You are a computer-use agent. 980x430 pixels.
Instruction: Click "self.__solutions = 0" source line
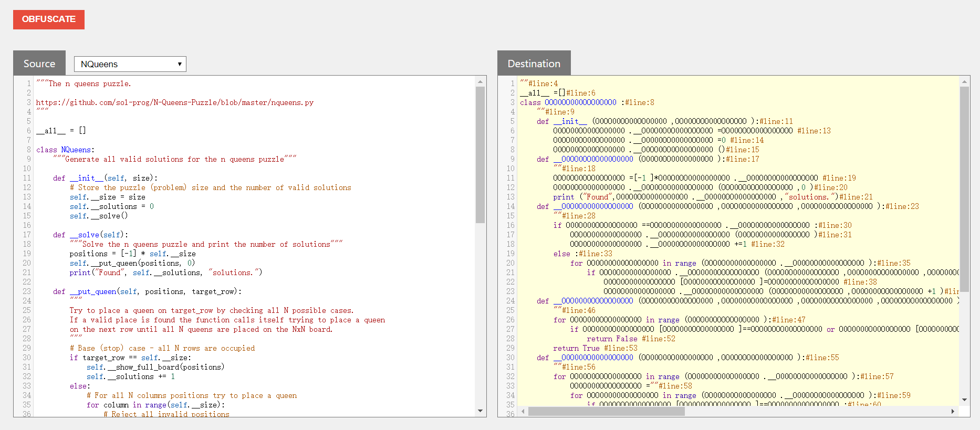pos(112,206)
